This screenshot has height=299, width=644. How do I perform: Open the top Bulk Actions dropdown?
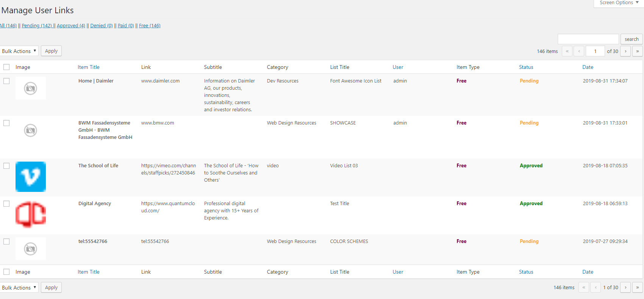point(19,51)
